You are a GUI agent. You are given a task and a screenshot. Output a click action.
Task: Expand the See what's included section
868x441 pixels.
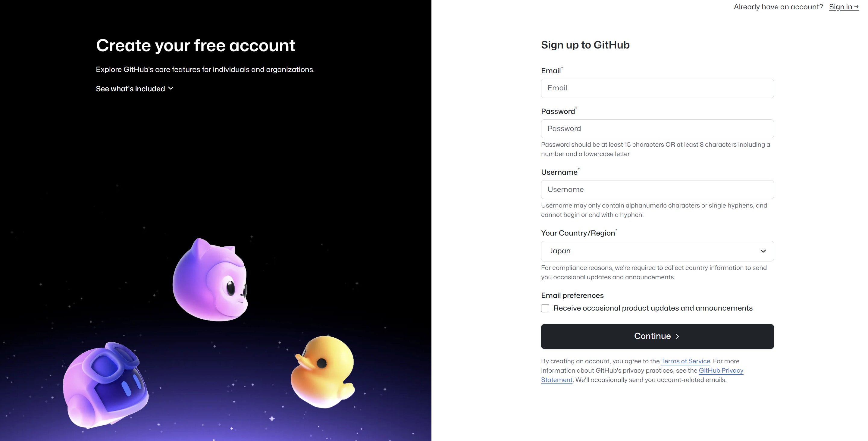[x=131, y=89]
